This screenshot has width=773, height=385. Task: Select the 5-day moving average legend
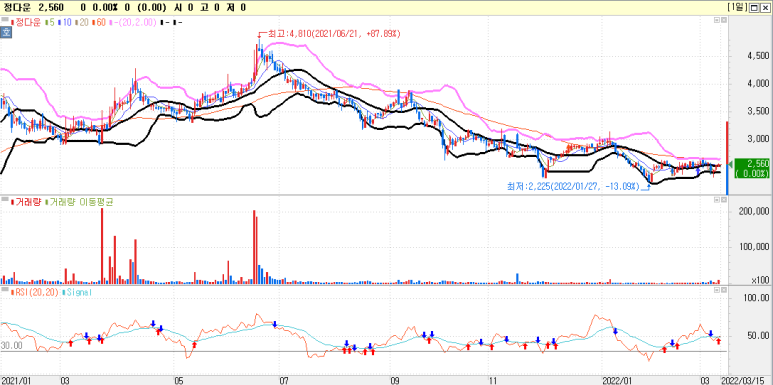50,22
